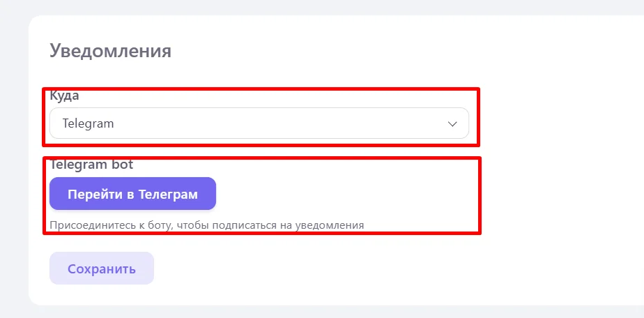Click the "Telegram bot" label
Viewport: 644px width, 318px height.
pyautogui.click(x=91, y=165)
